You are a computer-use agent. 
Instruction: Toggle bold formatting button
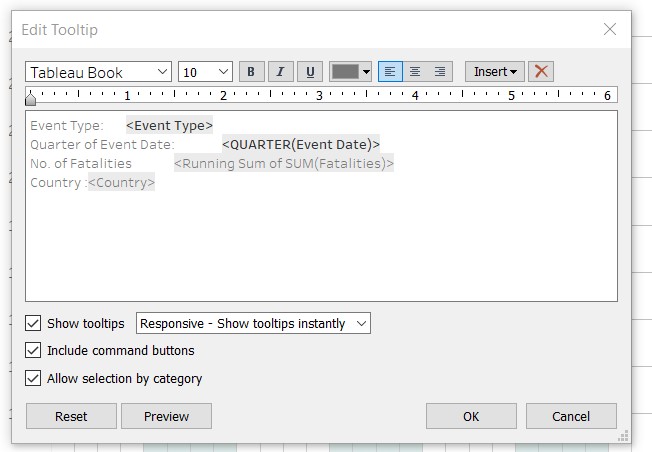point(251,72)
